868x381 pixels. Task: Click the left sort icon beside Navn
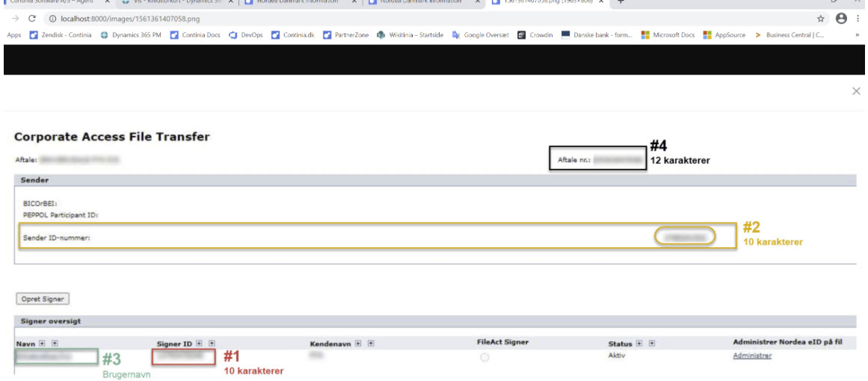click(x=42, y=344)
